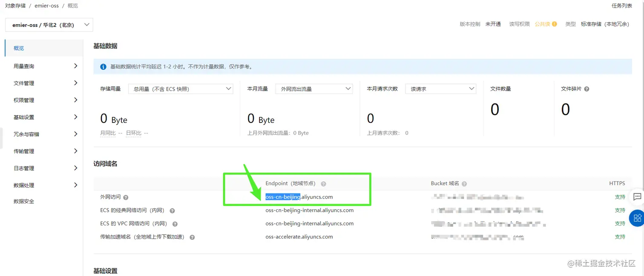Click 标准存储（本地冗余）type text
The height and width of the screenshot is (276, 644).
click(605, 24)
